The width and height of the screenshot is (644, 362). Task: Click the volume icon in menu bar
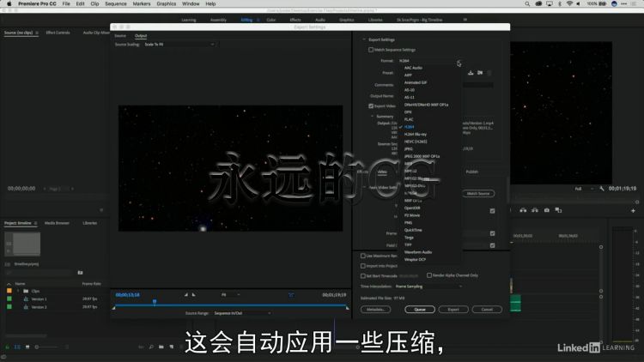tap(578, 3)
